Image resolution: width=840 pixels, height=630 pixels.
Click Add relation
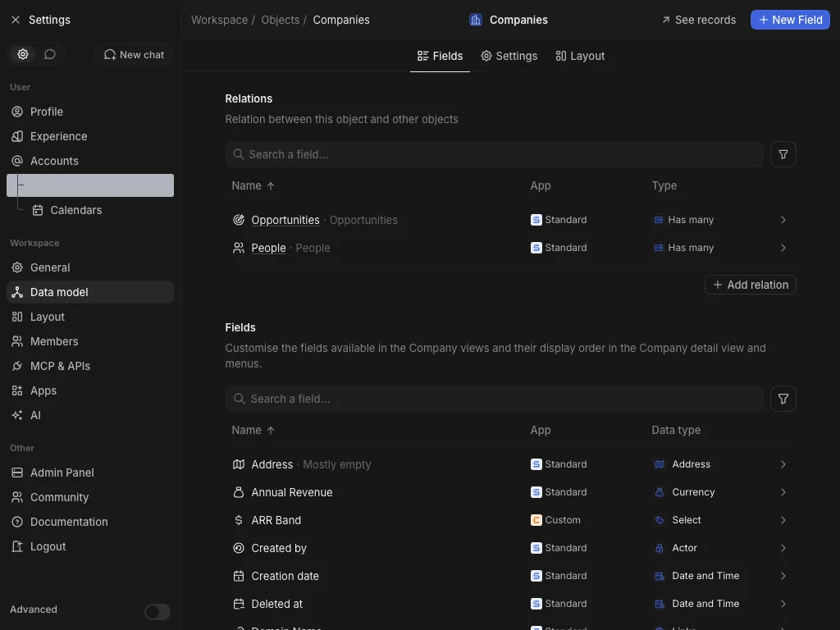pyautogui.click(x=751, y=285)
